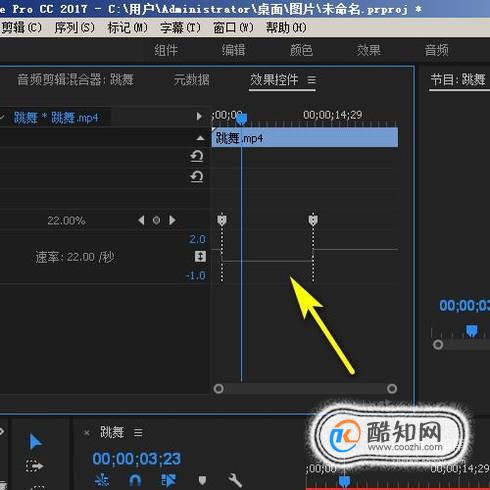Viewport: 490px width, 490px height.
Task: Toggle the Snap magnet in timeline
Action: (x=135, y=480)
